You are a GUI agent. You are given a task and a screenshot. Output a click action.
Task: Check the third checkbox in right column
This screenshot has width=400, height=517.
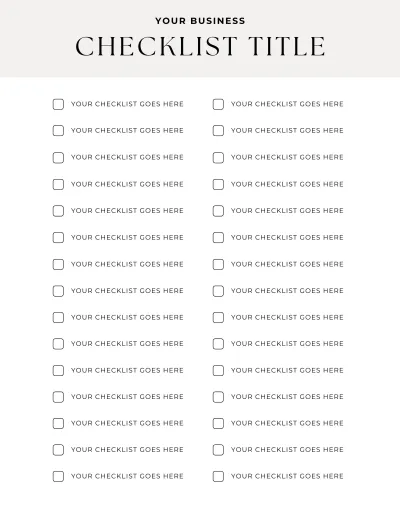point(218,157)
